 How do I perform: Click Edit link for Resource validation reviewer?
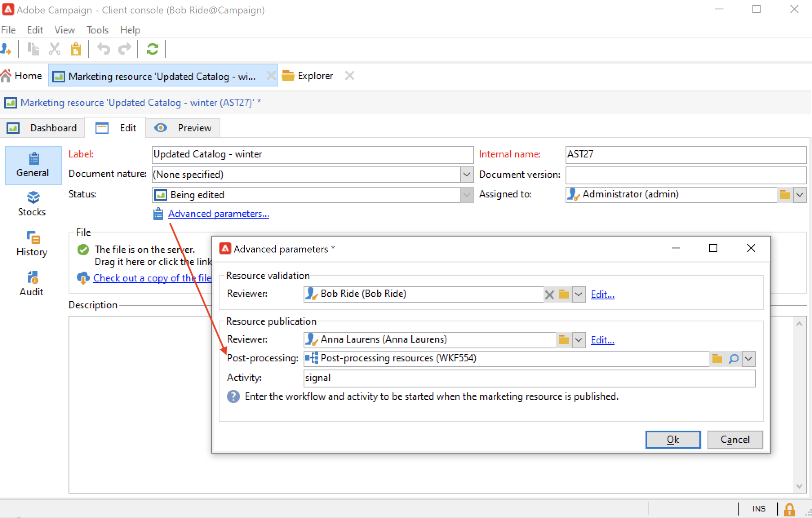coord(602,294)
